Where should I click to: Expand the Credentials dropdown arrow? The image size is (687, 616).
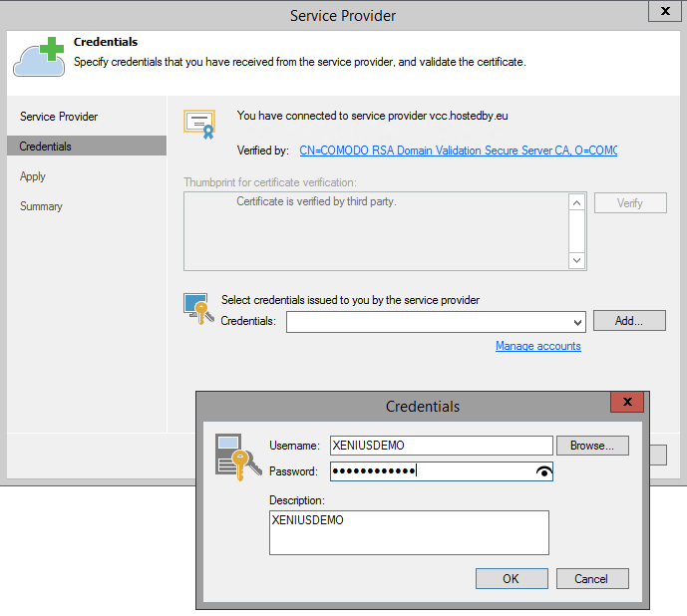click(x=577, y=323)
